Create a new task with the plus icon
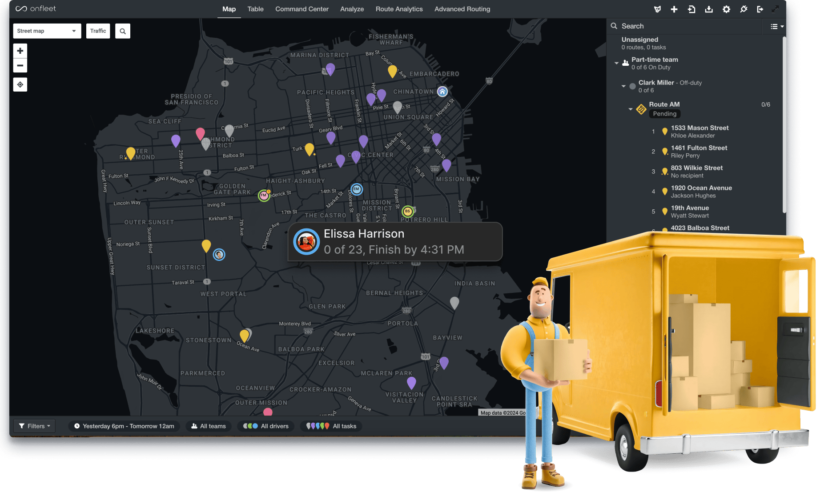The image size is (820, 504). pyautogui.click(x=674, y=9)
